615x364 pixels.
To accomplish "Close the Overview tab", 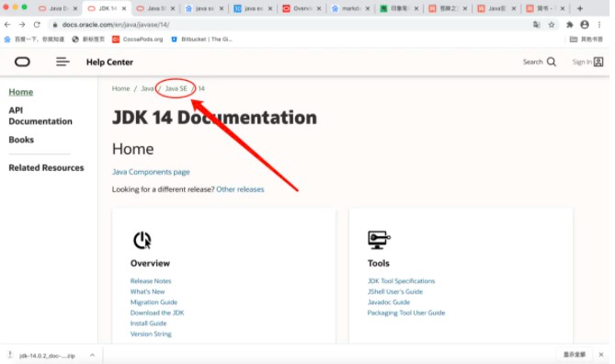I will click(318, 8).
